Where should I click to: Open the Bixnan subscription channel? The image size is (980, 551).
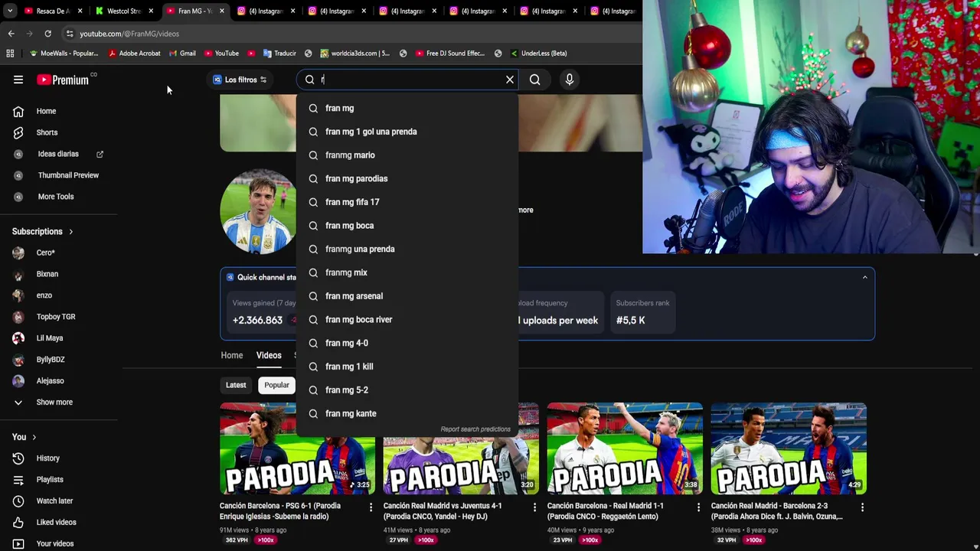[47, 274]
